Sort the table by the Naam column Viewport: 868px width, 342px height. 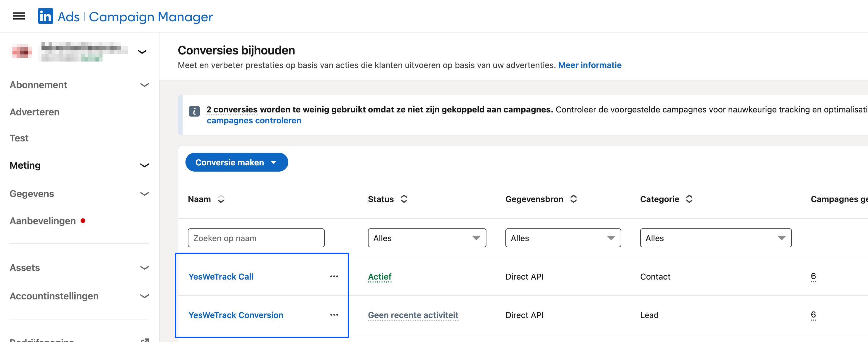click(x=221, y=199)
